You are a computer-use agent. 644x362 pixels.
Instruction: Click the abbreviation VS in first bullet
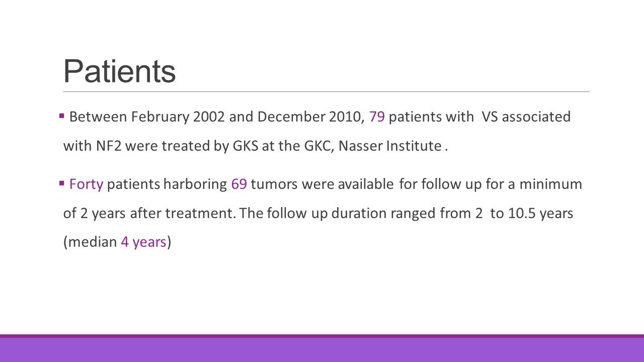coord(490,117)
